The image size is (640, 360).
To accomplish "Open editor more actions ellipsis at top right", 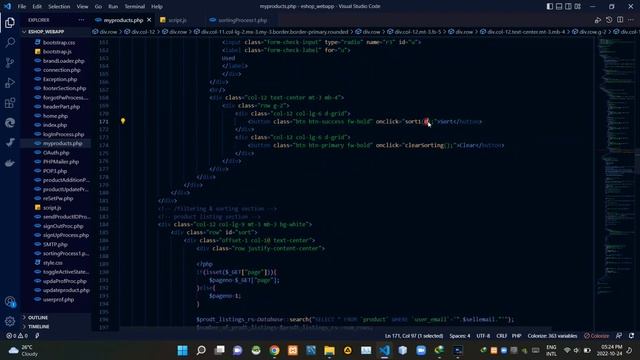I will point(631,20).
